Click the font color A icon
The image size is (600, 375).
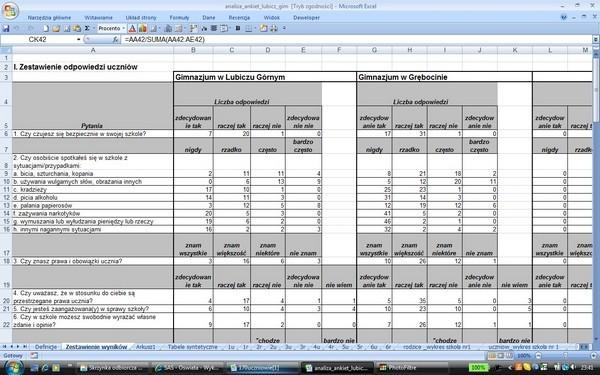(x=132, y=28)
